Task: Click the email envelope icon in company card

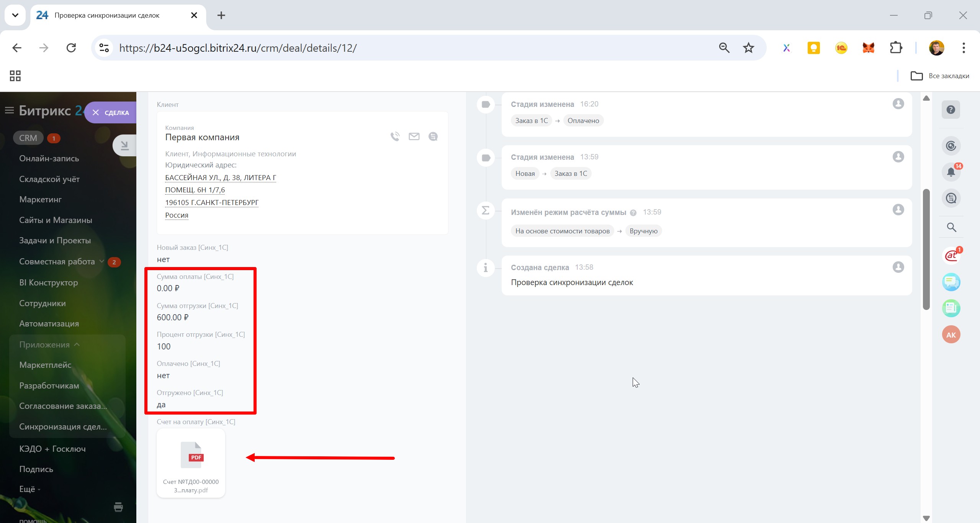Action: [x=414, y=136]
